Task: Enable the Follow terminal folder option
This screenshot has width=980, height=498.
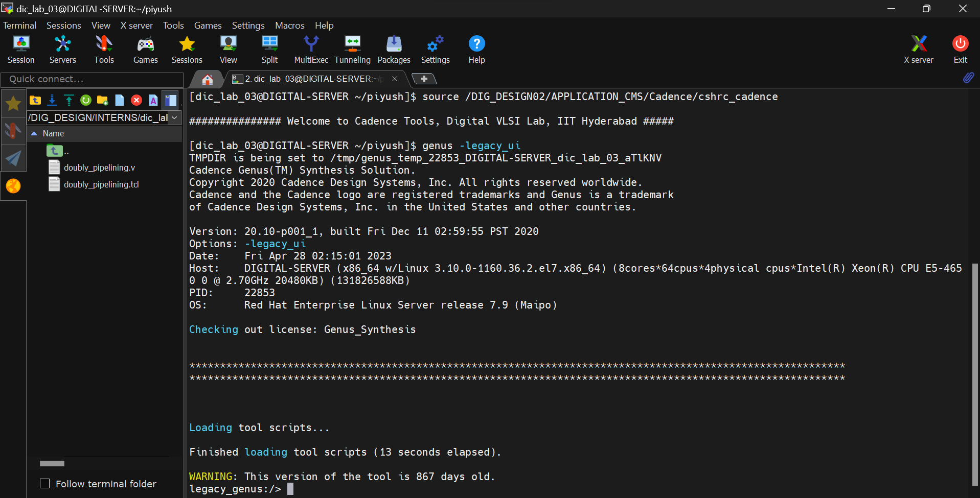Action: pos(44,483)
